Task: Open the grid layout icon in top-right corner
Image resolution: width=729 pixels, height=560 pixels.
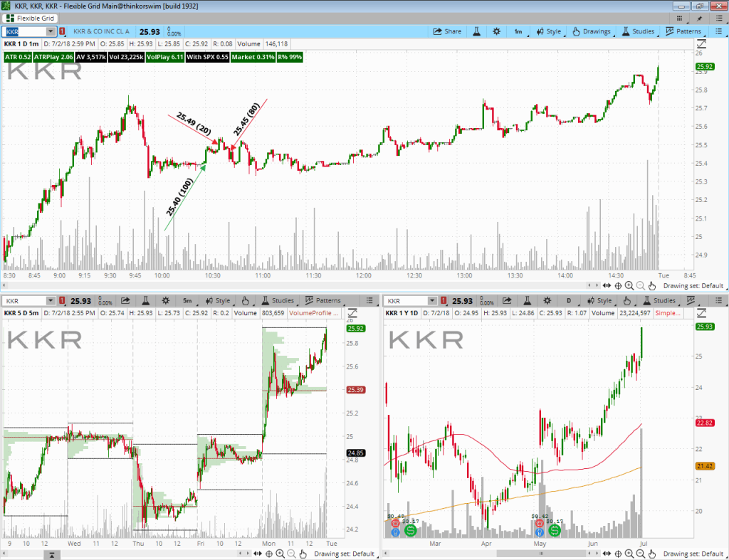Action: pyautogui.click(x=681, y=17)
